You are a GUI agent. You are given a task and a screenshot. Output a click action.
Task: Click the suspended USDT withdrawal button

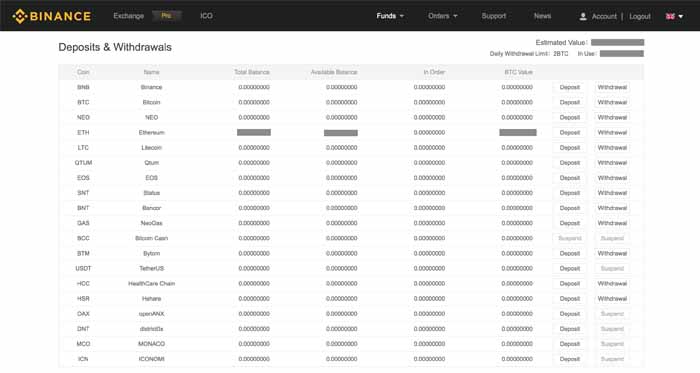pos(612,269)
